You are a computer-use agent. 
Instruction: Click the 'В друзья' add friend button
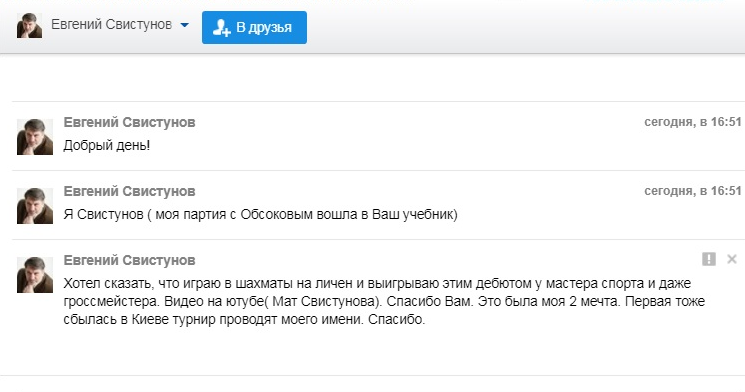[x=254, y=28]
